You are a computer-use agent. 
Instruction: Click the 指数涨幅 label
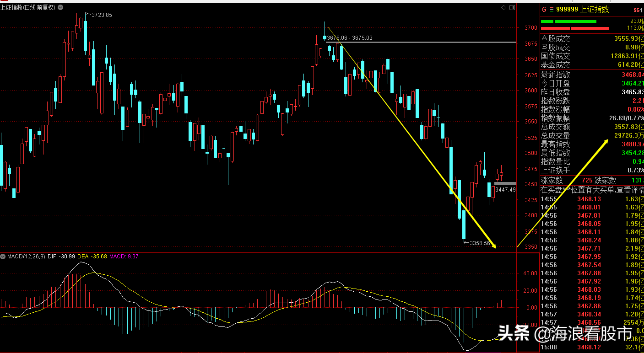click(x=556, y=109)
